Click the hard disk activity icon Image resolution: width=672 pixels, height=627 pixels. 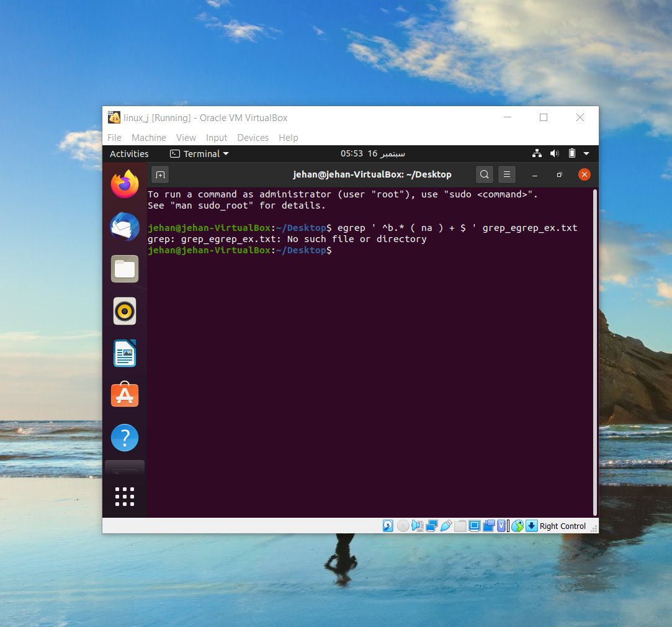388,526
